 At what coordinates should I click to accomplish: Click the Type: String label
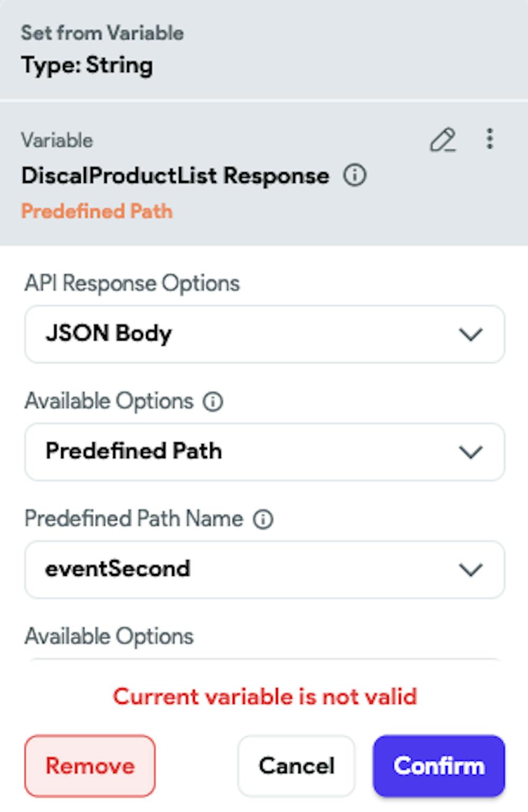(87, 66)
